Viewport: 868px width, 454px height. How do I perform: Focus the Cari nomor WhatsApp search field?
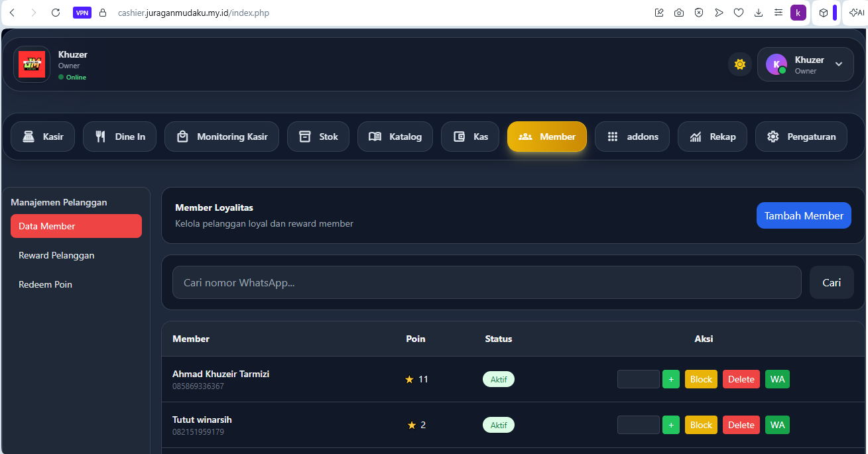[487, 282]
